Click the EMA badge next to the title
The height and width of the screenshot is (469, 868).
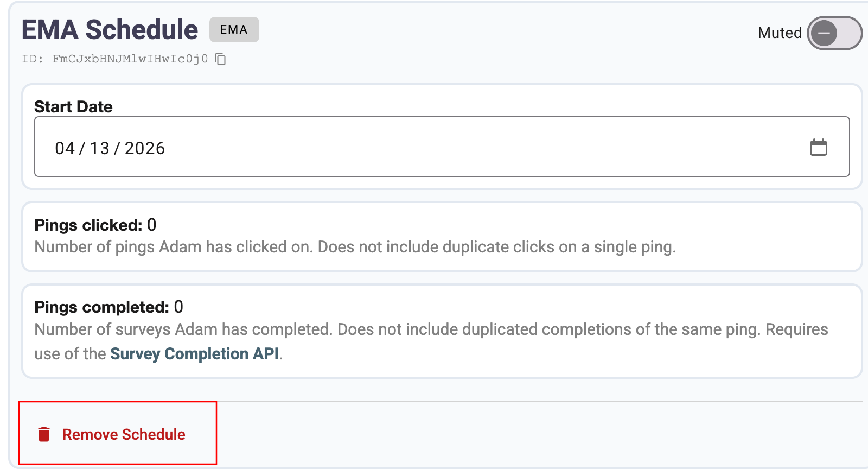tap(234, 30)
